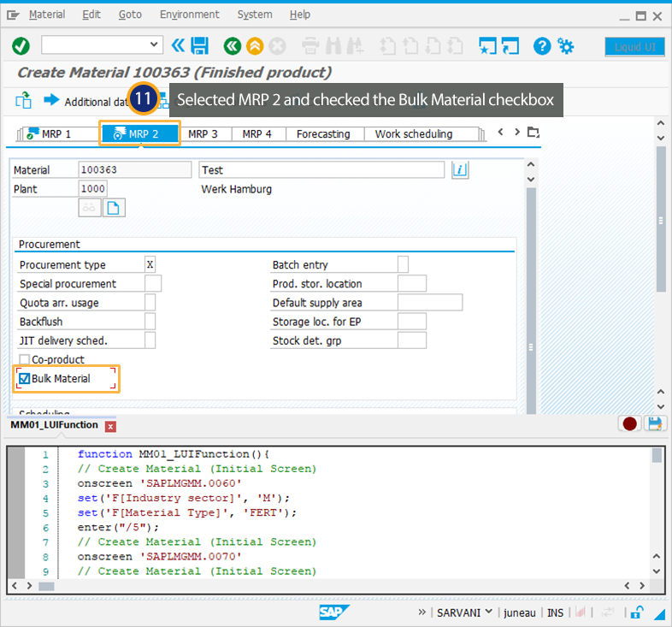Click the Quota arr. usage field
This screenshot has height=627, width=672.
[x=150, y=302]
